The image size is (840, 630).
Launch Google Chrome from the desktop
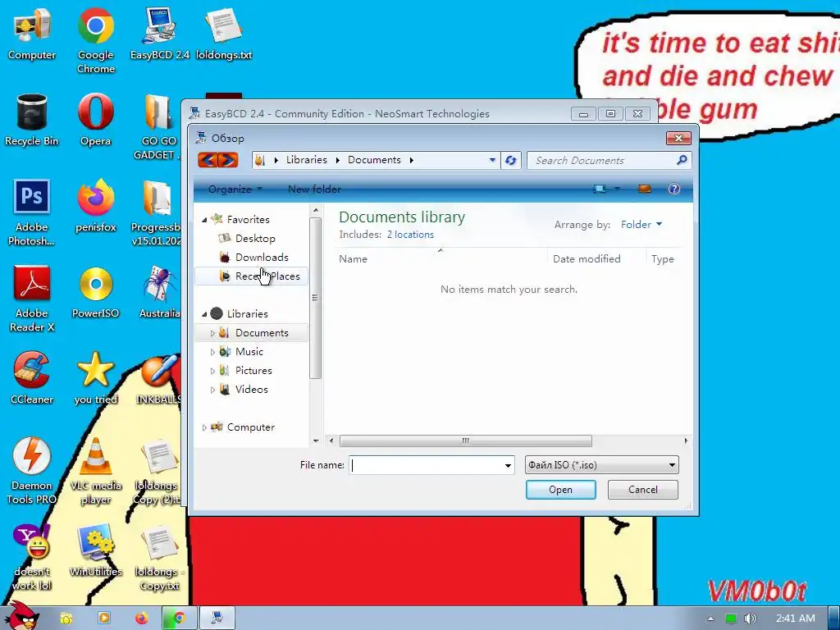(x=95, y=40)
